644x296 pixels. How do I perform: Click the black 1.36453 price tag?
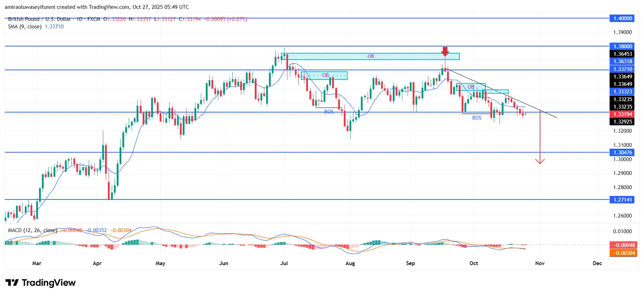(623, 54)
